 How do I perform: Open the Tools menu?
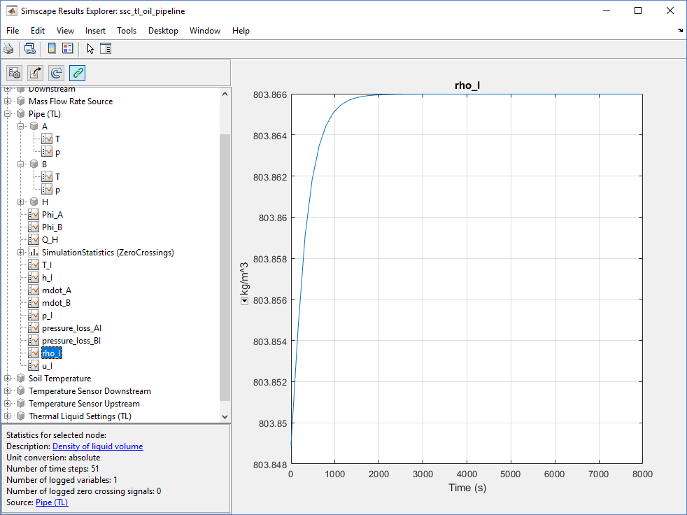pos(127,31)
